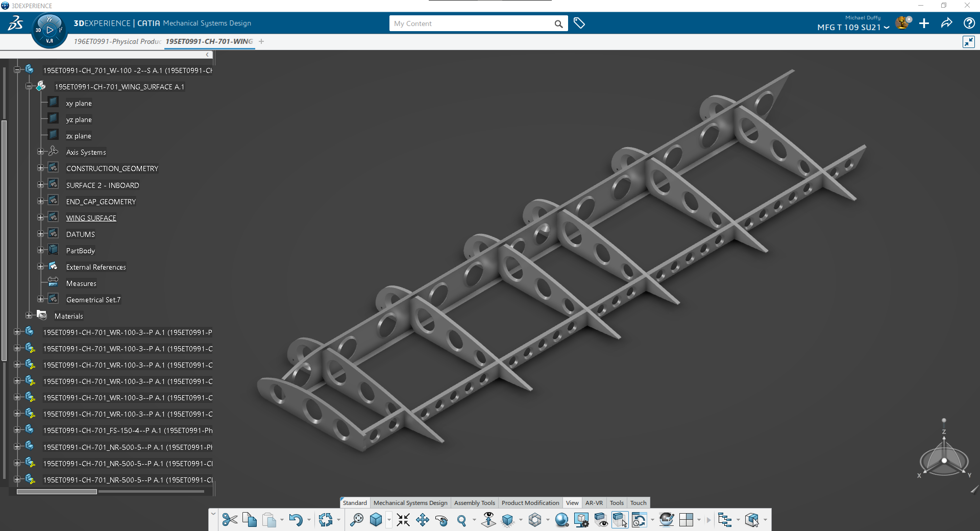Click the cube with ground grid icon
The width and height of the screenshot is (980, 531).
click(508, 520)
